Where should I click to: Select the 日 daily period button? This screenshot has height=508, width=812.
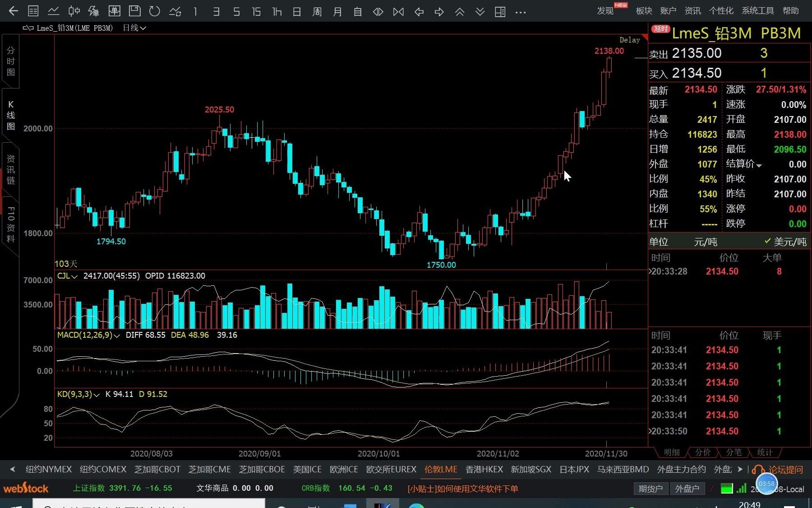(297, 11)
